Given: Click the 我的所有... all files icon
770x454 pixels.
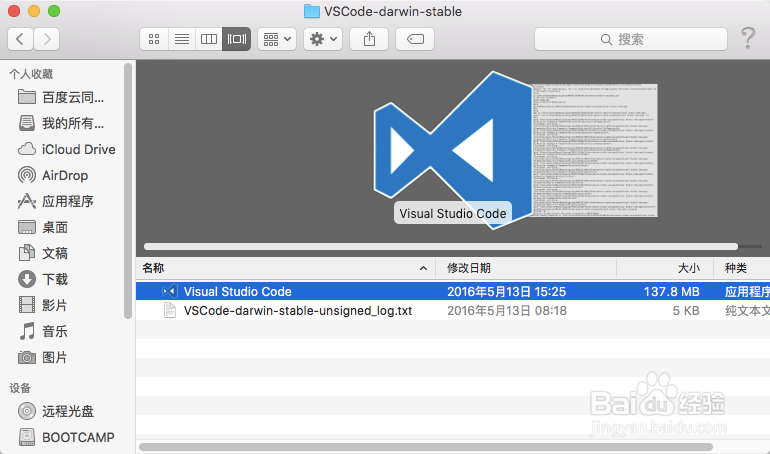Looking at the screenshot, I should pos(27,123).
